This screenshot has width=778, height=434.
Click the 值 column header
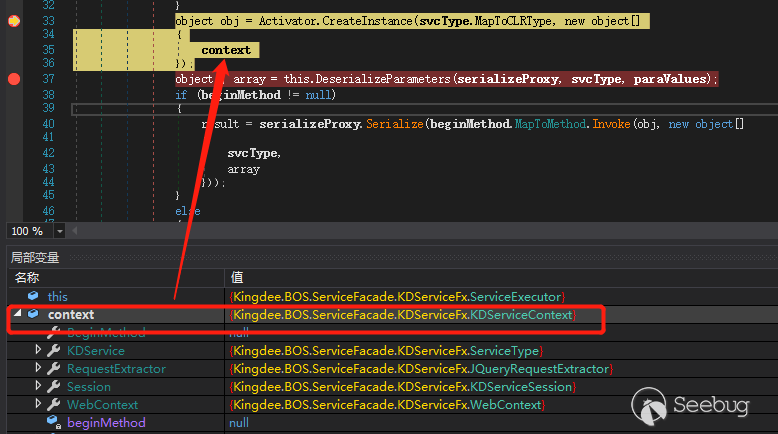pyautogui.click(x=237, y=277)
